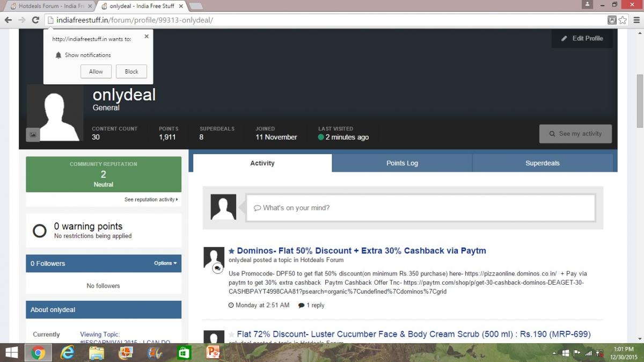Open the Followers Options dropdown
Viewport: 644px width, 362px height.
pyautogui.click(x=165, y=263)
